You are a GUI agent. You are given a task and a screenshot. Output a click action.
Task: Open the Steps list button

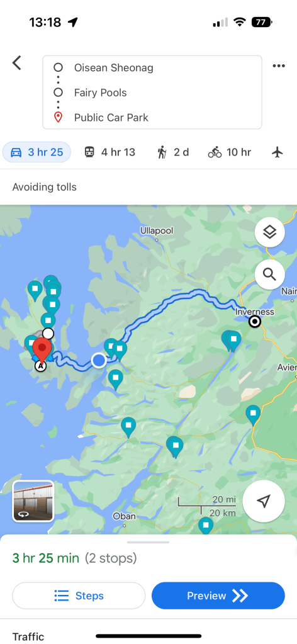point(79,596)
